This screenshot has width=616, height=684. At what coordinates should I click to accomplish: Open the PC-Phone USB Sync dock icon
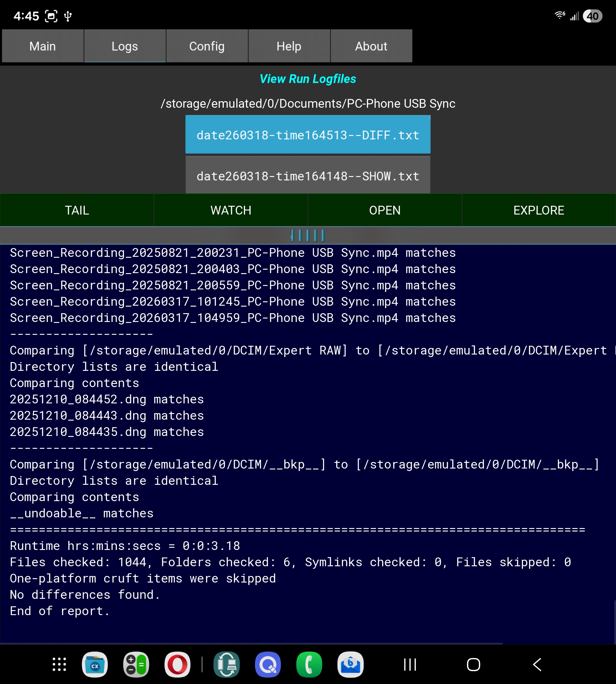(x=226, y=664)
